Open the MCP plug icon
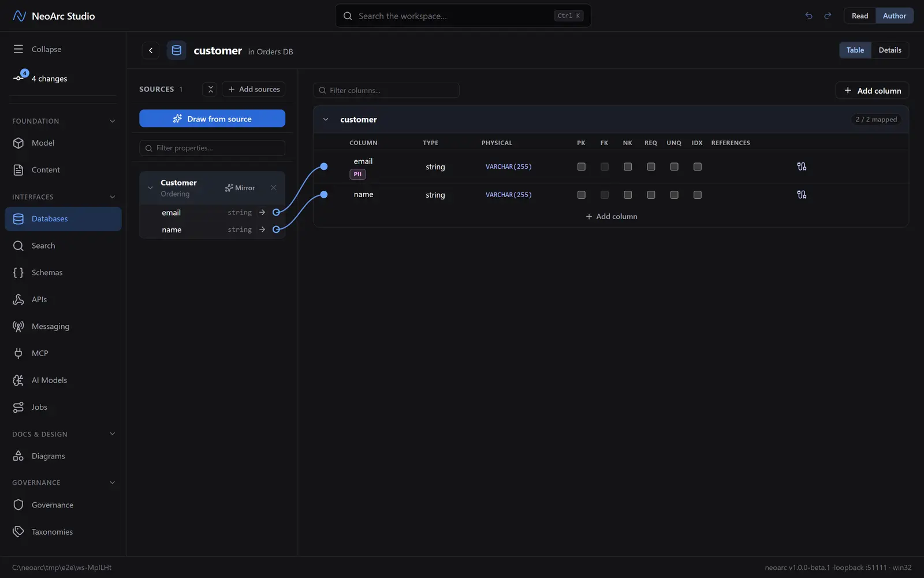The width and height of the screenshot is (924, 578). coord(18,353)
